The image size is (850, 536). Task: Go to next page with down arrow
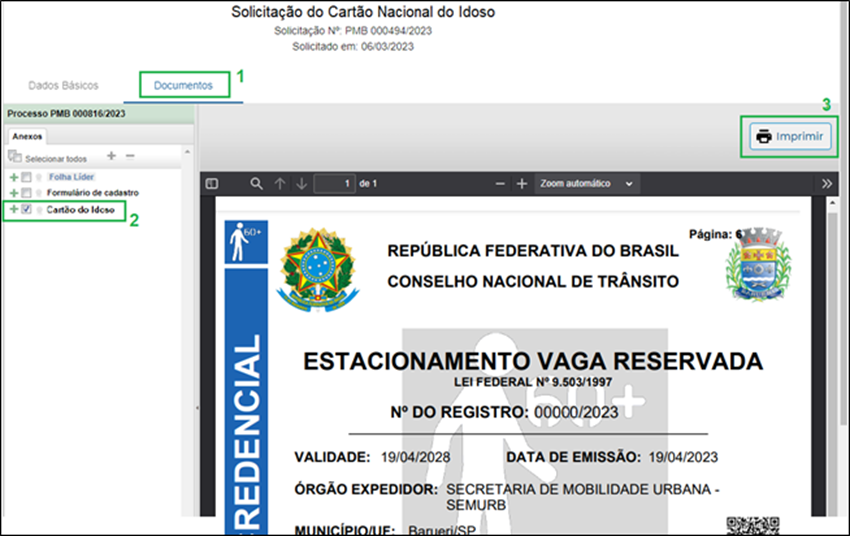pyautogui.click(x=301, y=184)
